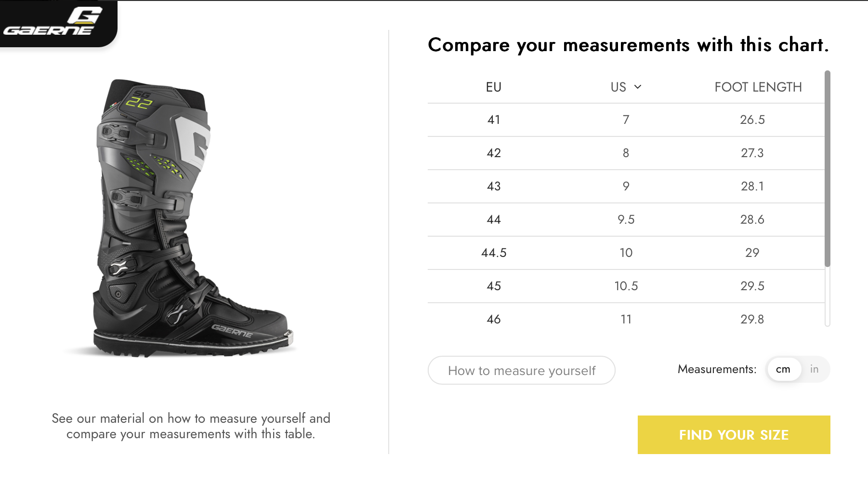Select the EU 45 size row
Screen dimensions: 868x483
tap(494, 286)
